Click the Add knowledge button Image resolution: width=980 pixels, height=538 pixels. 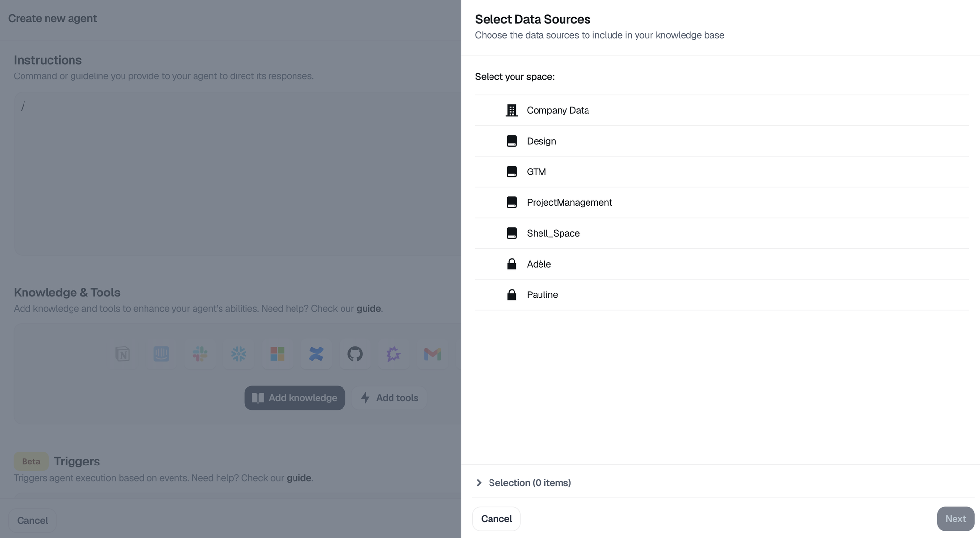pyautogui.click(x=294, y=398)
